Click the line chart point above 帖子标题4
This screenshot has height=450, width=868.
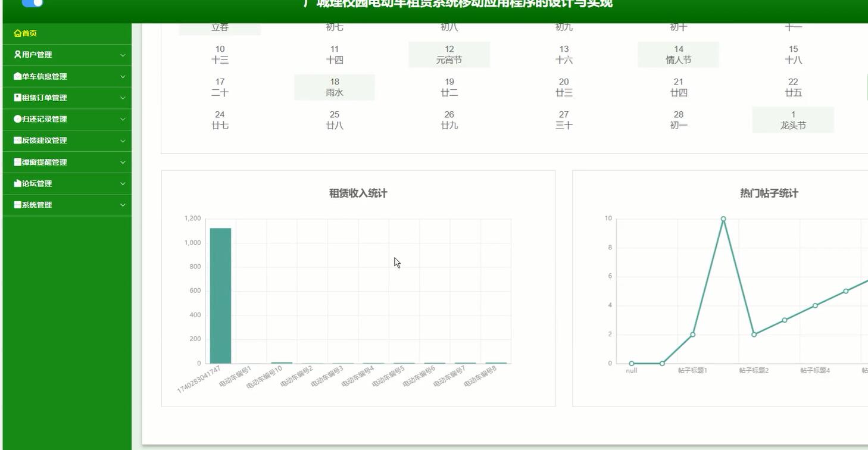pos(815,305)
